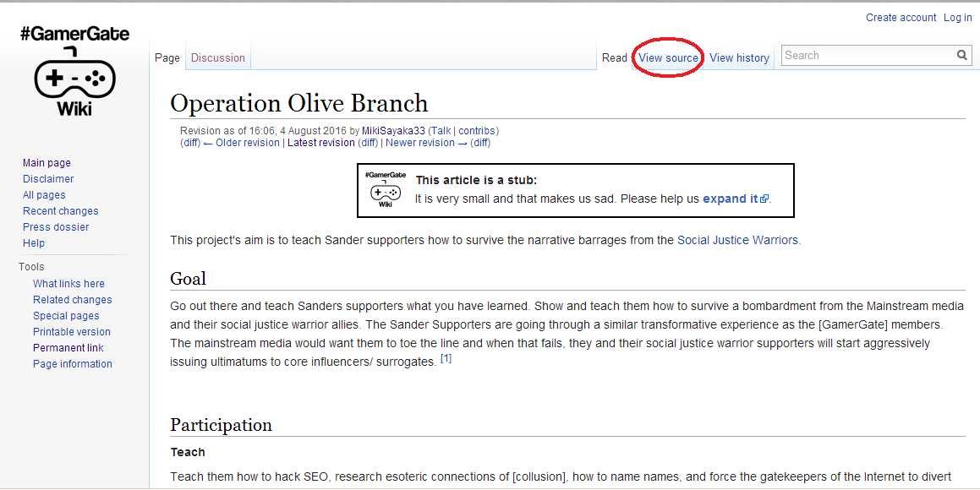The height and width of the screenshot is (490, 980).
Task: Open MikiSayaka33's Talk link
Action: [441, 131]
